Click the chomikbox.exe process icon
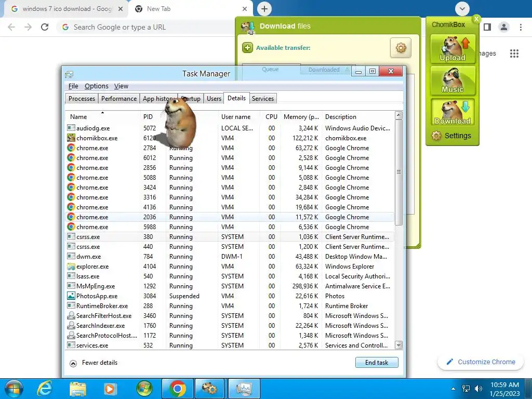Screen dimensions: 532x399 (71, 138)
